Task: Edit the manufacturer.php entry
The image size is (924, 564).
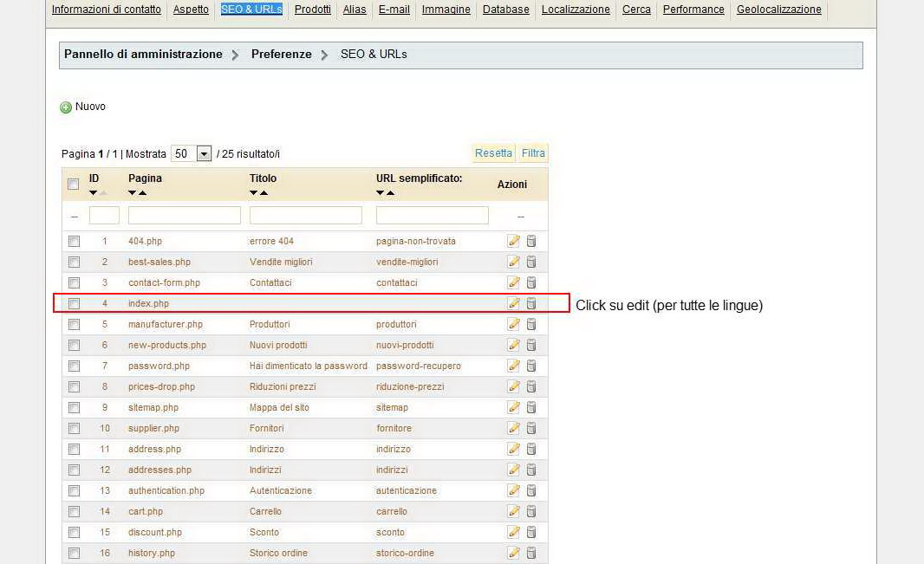Action: (x=513, y=324)
